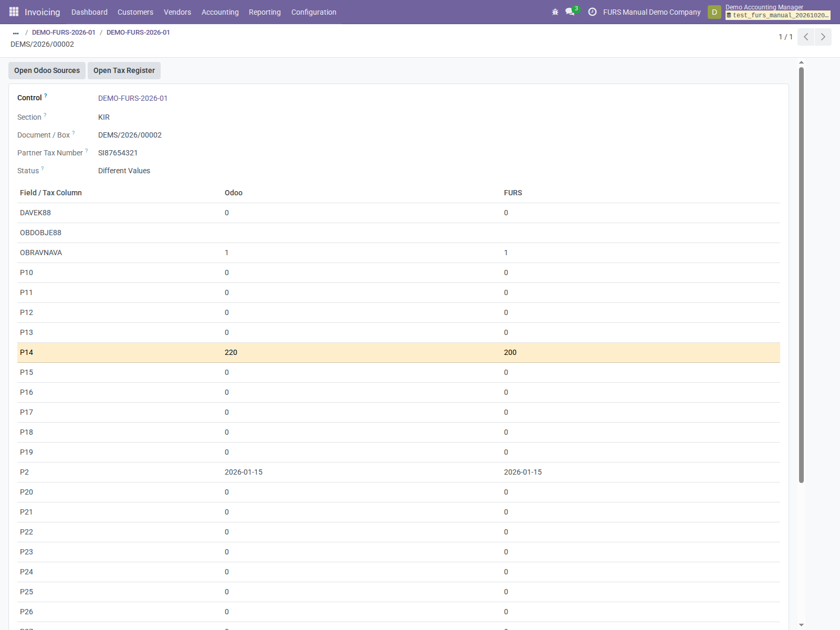Show help tooltip for Control label

(46, 96)
